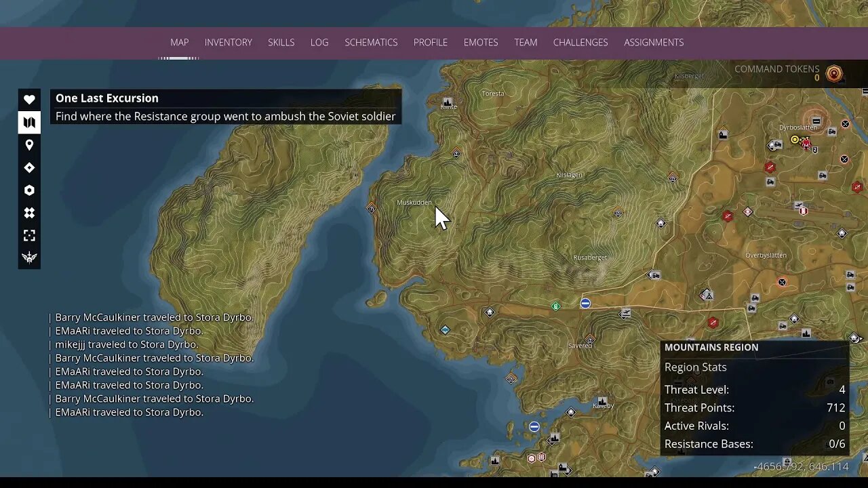Screen dimensions: 868x488
Task: Open the INVENTORY tab
Action: [x=229, y=42]
